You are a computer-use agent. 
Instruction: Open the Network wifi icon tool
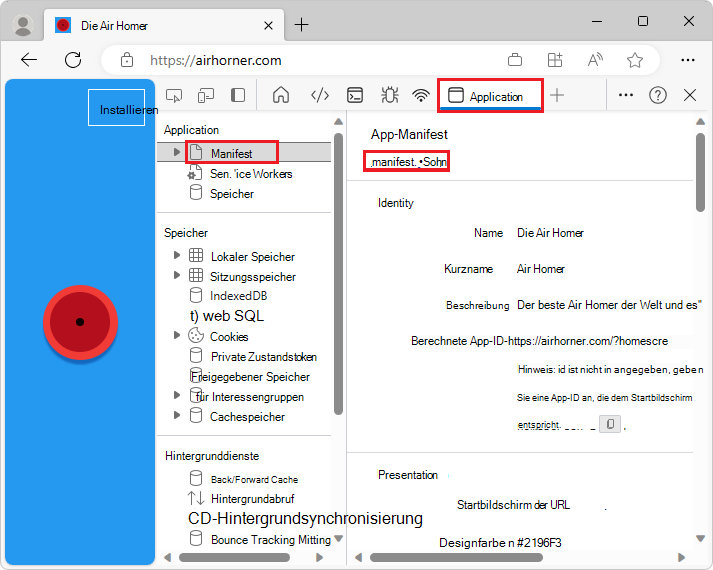click(421, 95)
